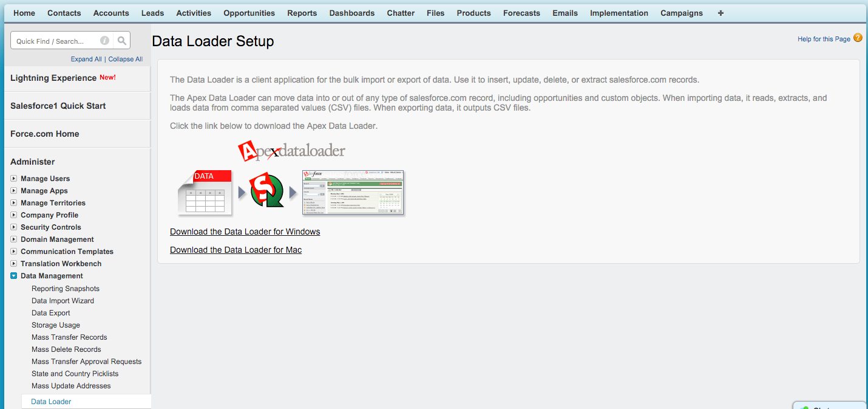Download the Data Loader for Windows
This screenshot has width=868, height=409.
tap(245, 232)
